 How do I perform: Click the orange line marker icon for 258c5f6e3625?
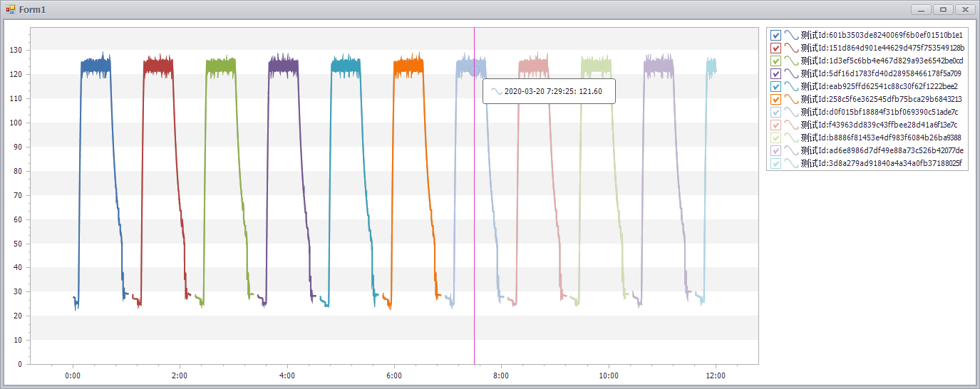791,99
